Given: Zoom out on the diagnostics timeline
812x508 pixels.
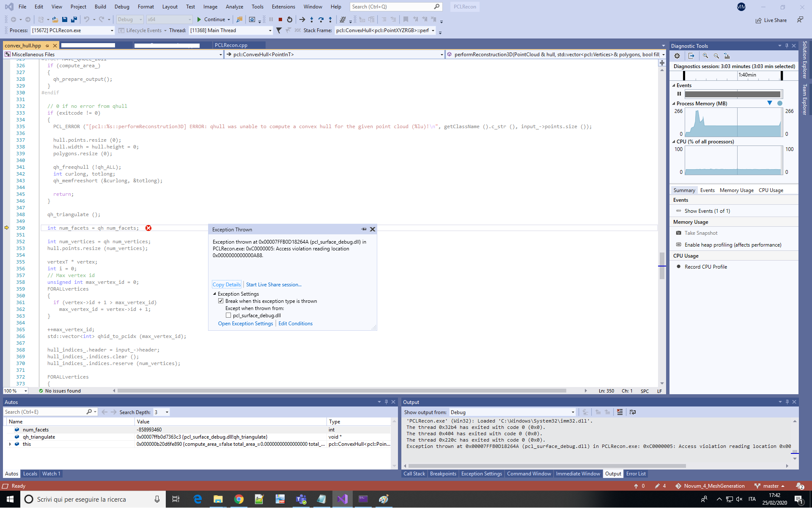Looking at the screenshot, I should point(716,56).
